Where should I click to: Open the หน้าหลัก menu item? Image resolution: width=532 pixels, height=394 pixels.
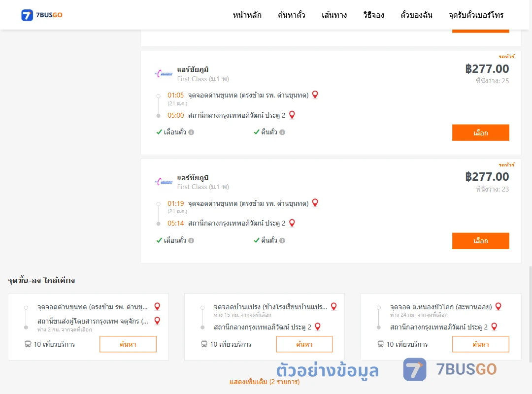pos(247,15)
